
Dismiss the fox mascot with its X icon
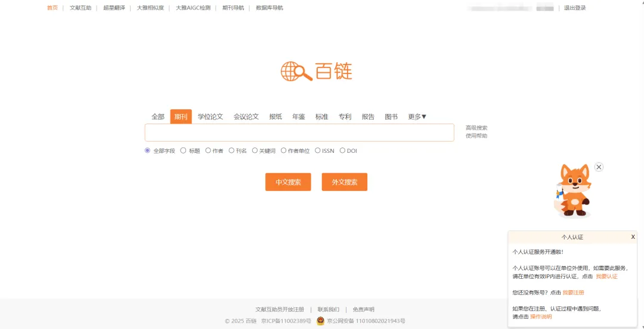[599, 167]
